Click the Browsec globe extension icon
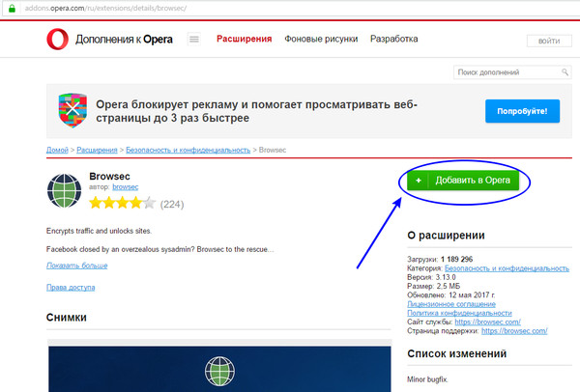Image resolution: width=580 pixels, height=392 pixels. click(65, 190)
